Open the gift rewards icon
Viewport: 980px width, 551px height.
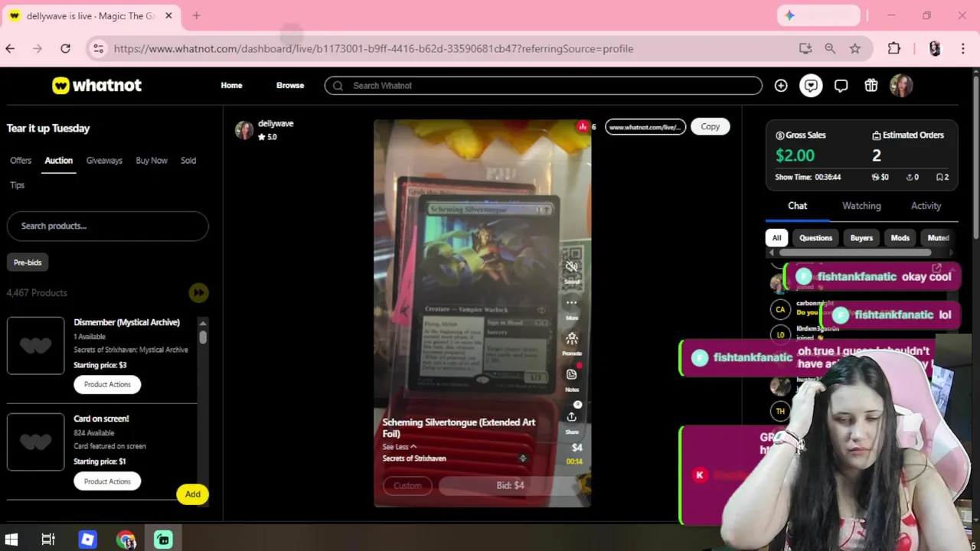pyautogui.click(x=871, y=86)
